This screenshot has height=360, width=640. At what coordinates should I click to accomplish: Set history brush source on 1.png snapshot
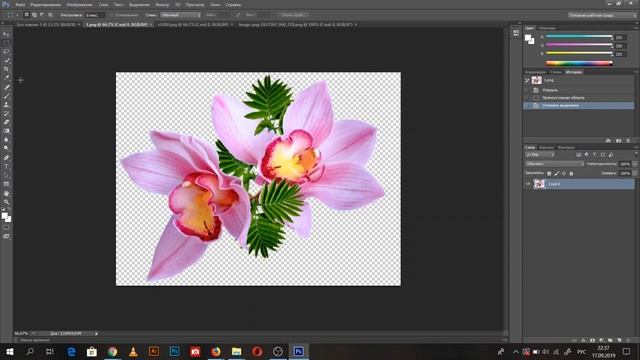point(527,80)
